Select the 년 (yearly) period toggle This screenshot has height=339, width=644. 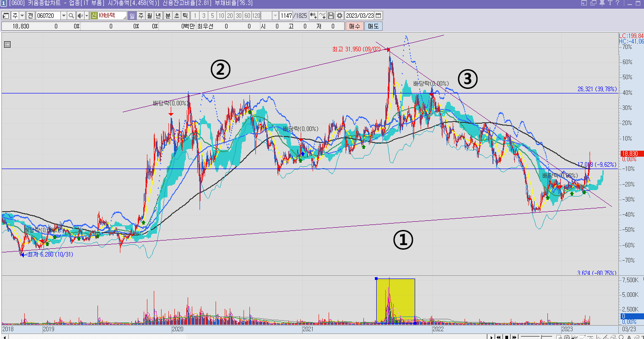(158, 16)
